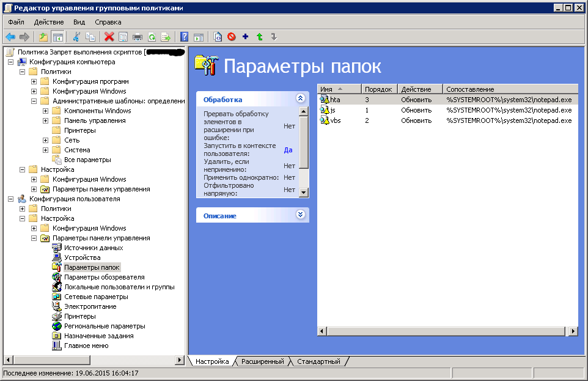This screenshot has width=588, height=381.
Task: Open the Действие menu
Action: (x=49, y=22)
